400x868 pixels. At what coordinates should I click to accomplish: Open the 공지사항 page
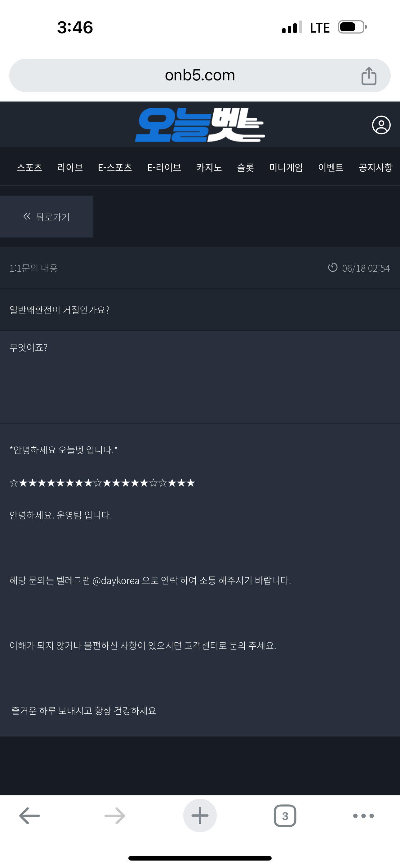point(376,167)
